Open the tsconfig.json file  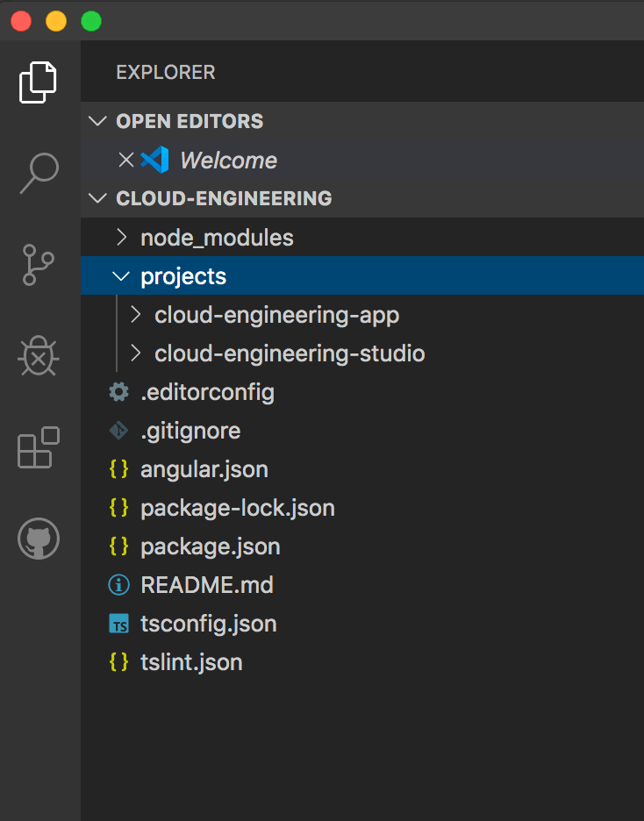pyautogui.click(x=209, y=624)
